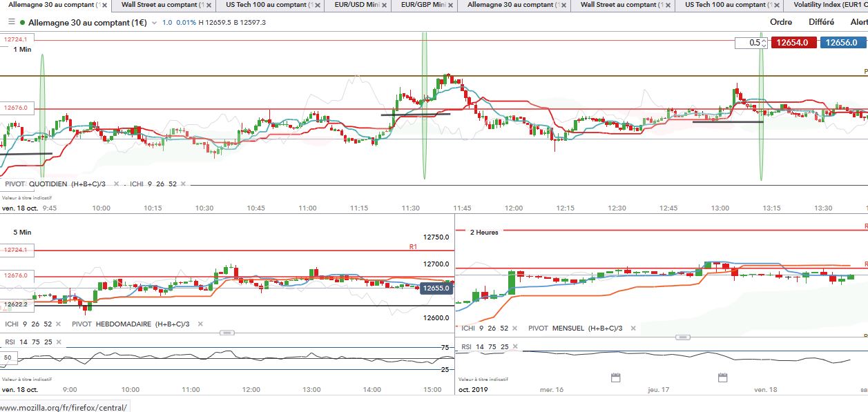
Task: Select the 12676.0 label in the 1 Min chart
Action: tap(15, 108)
